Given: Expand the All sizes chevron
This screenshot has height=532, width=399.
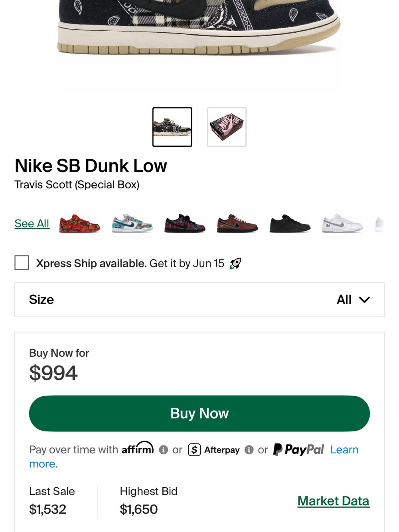Looking at the screenshot, I should (364, 300).
